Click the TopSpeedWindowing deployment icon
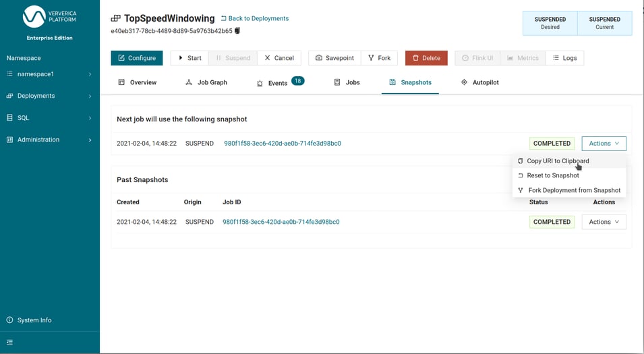This screenshot has height=354, width=644. click(x=116, y=18)
